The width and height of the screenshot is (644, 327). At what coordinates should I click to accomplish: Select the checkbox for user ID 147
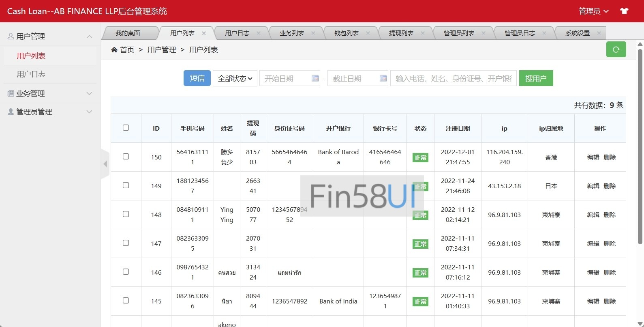[126, 243]
